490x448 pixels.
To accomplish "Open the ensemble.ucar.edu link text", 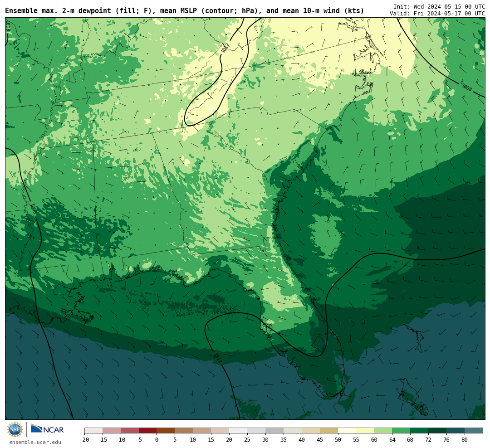I will pos(35,442).
